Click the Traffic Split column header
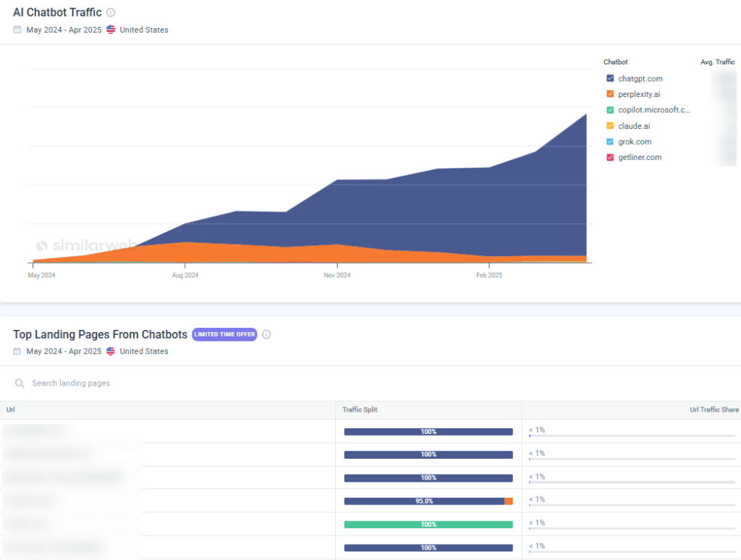 (x=361, y=410)
